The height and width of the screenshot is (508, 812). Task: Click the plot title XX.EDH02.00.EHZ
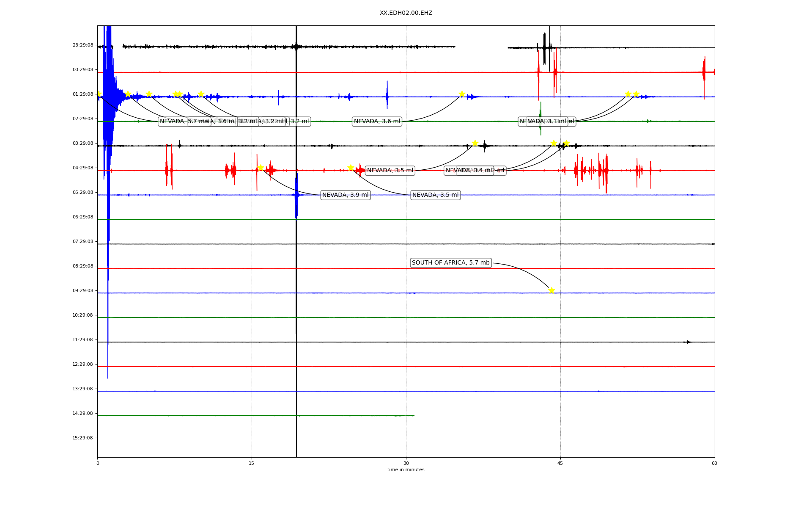click(406, 13)
